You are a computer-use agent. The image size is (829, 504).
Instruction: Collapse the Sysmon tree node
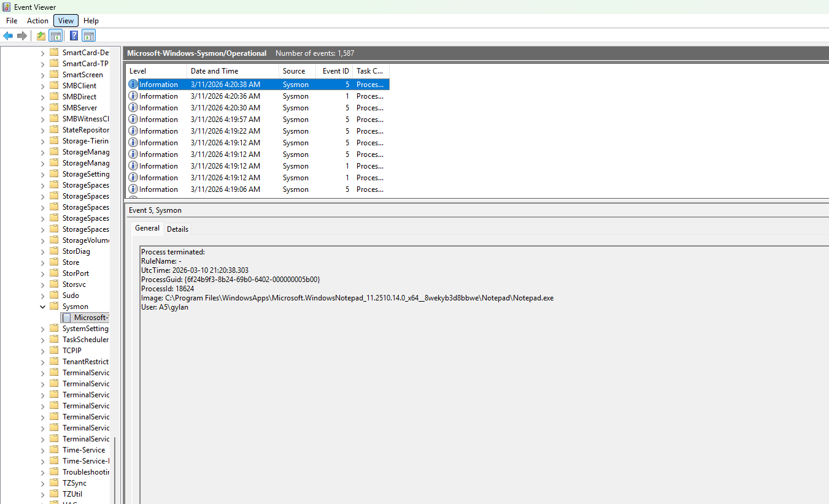42,307
